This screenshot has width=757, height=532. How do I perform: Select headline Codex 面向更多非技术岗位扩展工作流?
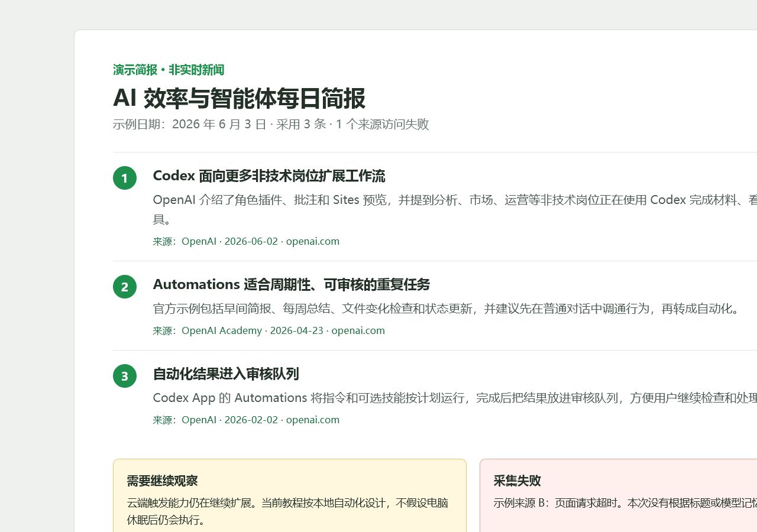click(x=269, y=176)
